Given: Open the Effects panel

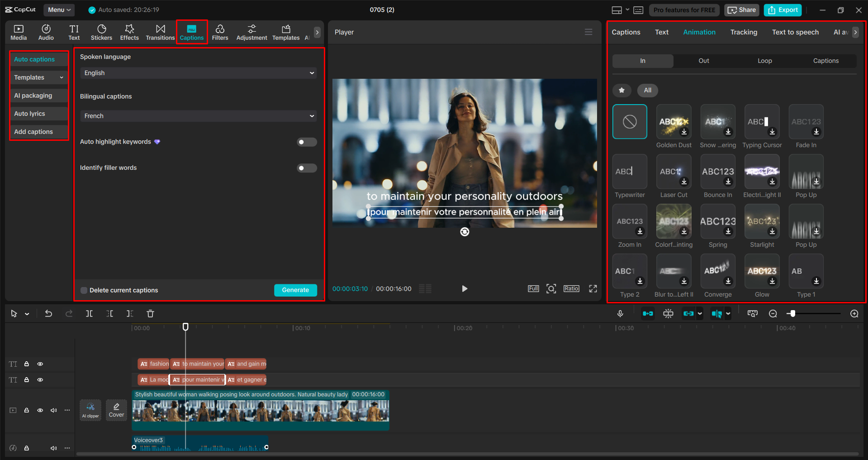Looking at the screenshot, I should click(x=129, y=32).
